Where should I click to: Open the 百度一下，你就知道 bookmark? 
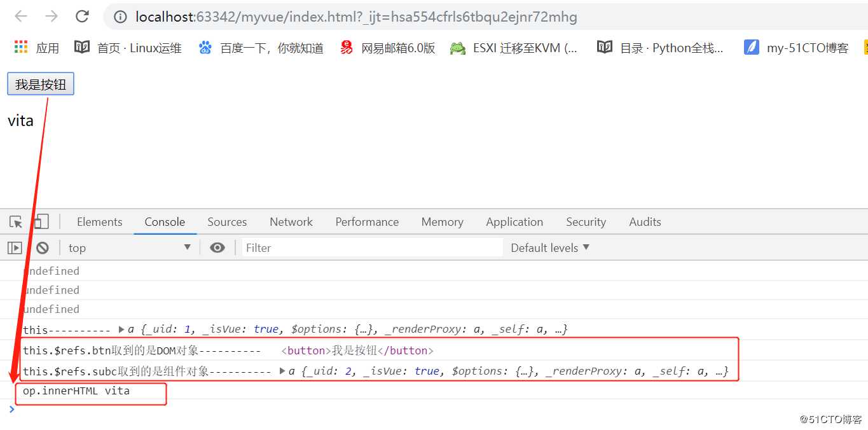click(261, 48)
